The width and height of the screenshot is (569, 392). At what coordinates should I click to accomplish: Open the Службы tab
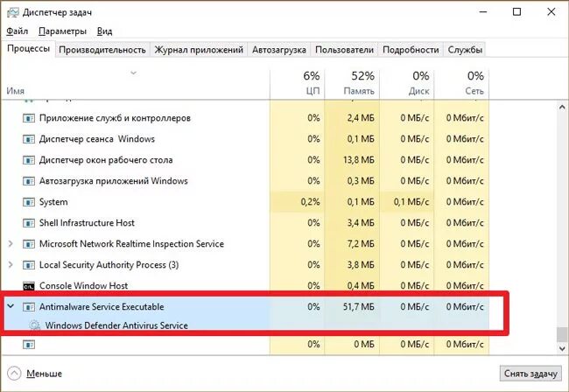(x=465, y=50)
